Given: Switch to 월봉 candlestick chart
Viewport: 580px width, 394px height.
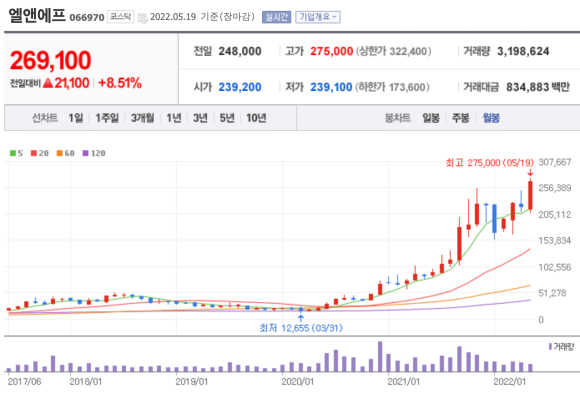Looking at the screenshot, I should click(491, 118).
